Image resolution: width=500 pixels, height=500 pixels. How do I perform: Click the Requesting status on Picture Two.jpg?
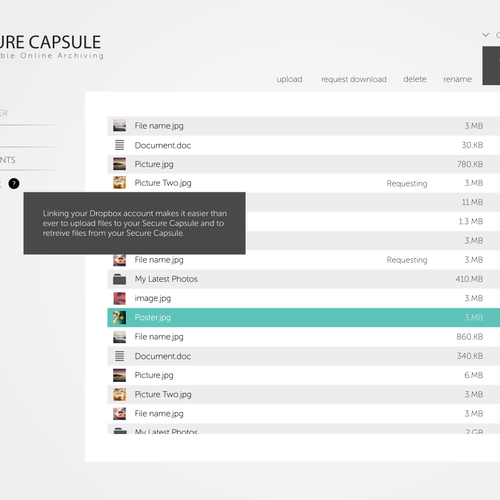coord(407,183)
